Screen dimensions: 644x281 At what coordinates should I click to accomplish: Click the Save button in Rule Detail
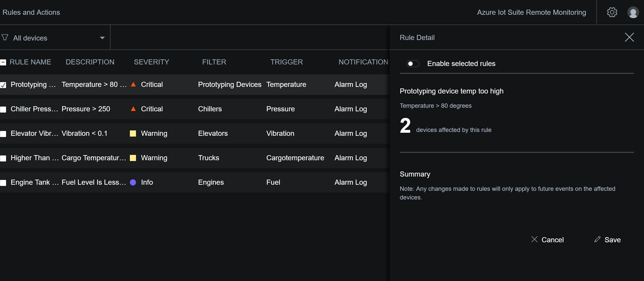pyautogui.click(x=612, y=239)
